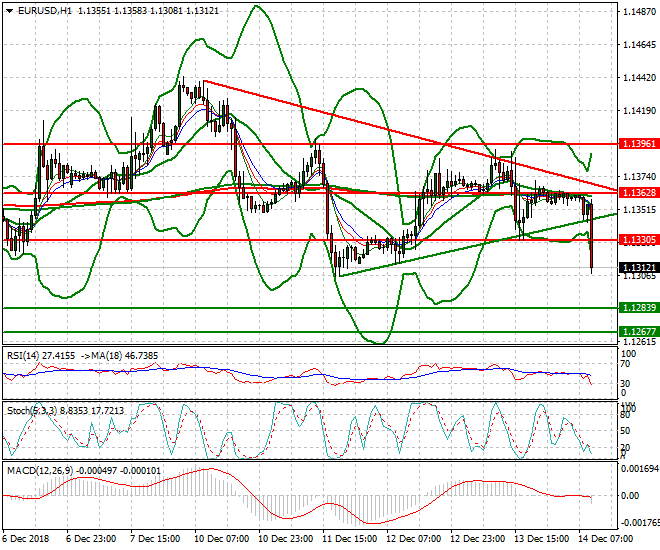Click the Stoch(5,3,3) indicator label
This screenshot has width=660, height=550.
pos(32,409)
